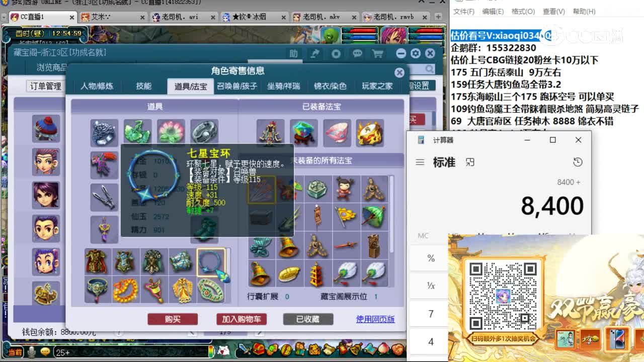Image resolution: width=644 pixels, height=362 pixels.
Task: Open the chat bubble icon in 藏宝阁 title bar
Action: pyautogui.click(x=357, y=53)
